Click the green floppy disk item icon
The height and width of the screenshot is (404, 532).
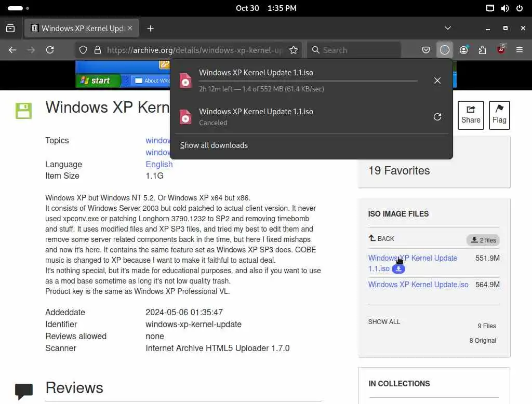(23, 111)
